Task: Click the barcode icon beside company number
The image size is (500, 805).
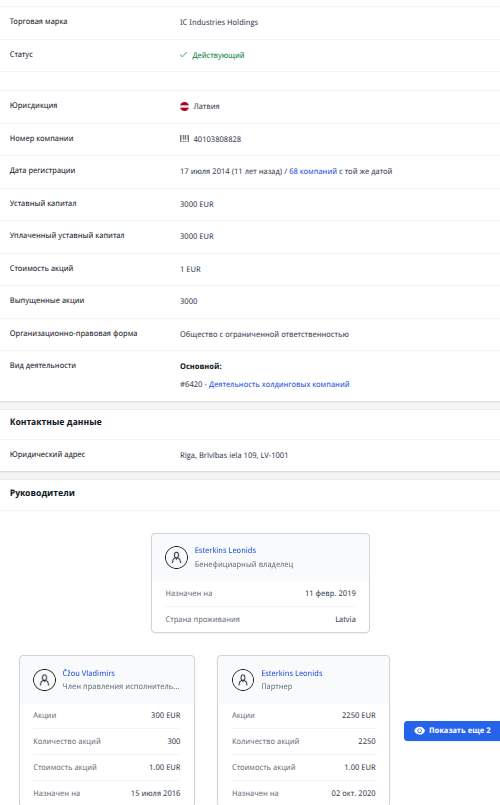Action: point(184,139)
